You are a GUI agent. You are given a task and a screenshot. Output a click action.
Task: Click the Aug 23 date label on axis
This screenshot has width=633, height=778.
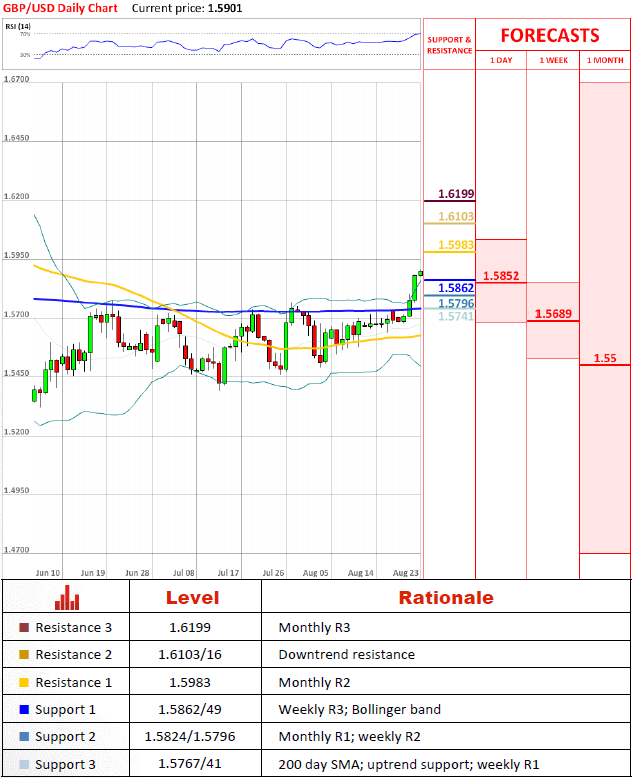click(406, 573)
